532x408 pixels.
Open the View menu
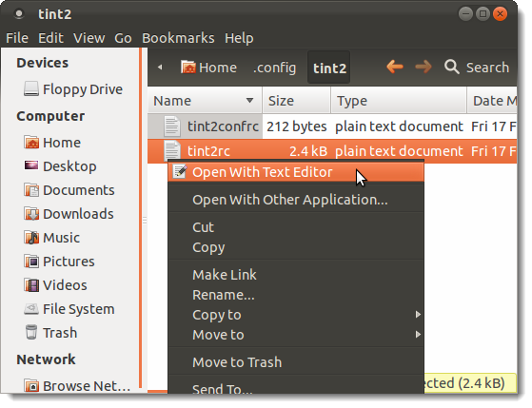pyautogui.click(x=89, y=38)
